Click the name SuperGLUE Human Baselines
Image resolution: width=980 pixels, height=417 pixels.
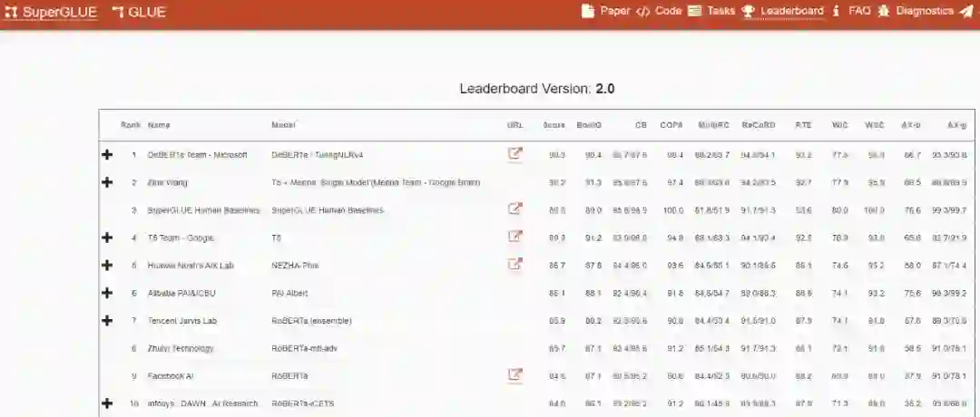tap(204, 210)
